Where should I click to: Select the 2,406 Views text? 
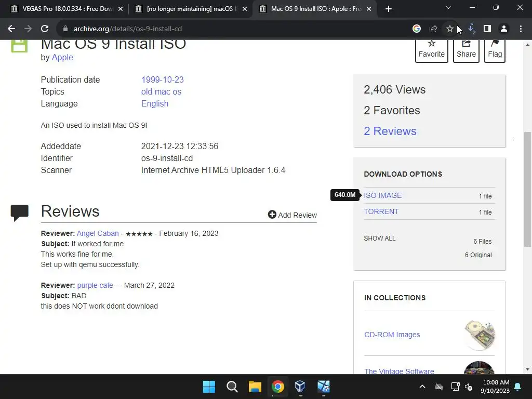395,89
